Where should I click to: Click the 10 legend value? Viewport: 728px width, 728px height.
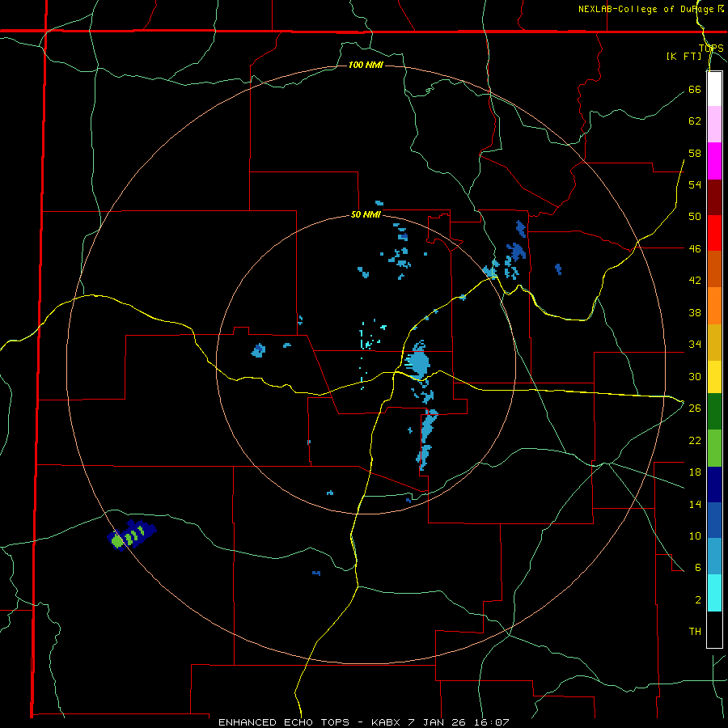point(695,535)
